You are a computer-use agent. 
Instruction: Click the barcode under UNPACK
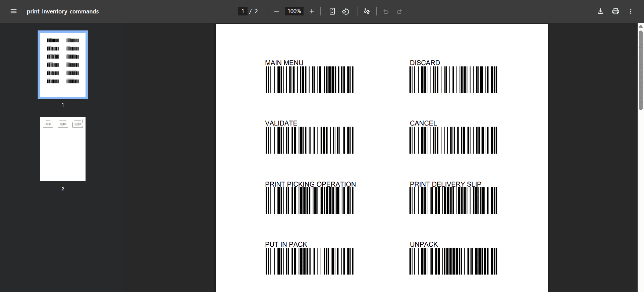click(x=453, y=261)
